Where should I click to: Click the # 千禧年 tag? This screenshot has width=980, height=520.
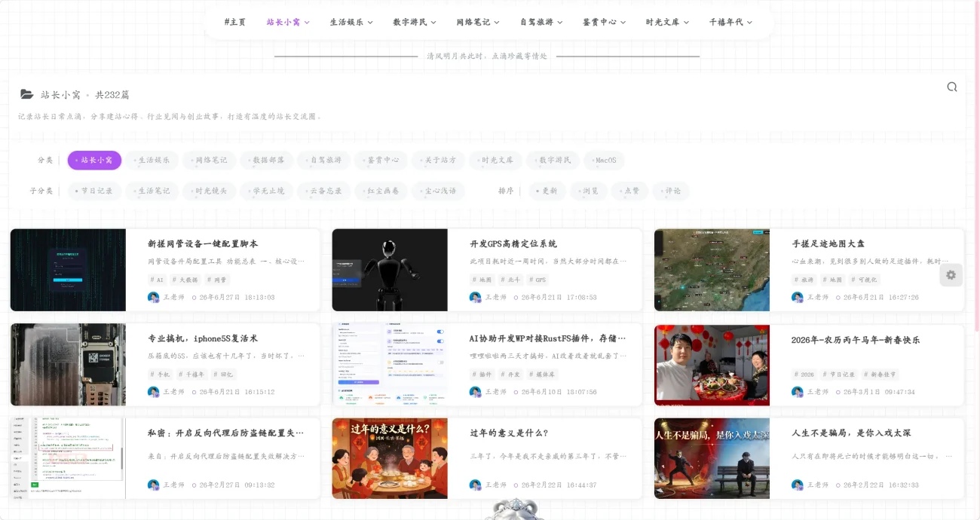(x=193, y=375)
